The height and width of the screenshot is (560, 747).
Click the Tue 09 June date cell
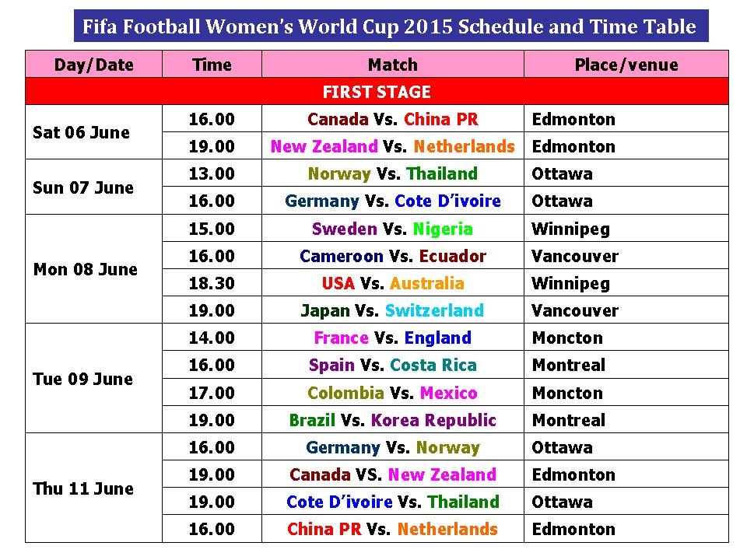pyautogui.click(x=82, y=379)
